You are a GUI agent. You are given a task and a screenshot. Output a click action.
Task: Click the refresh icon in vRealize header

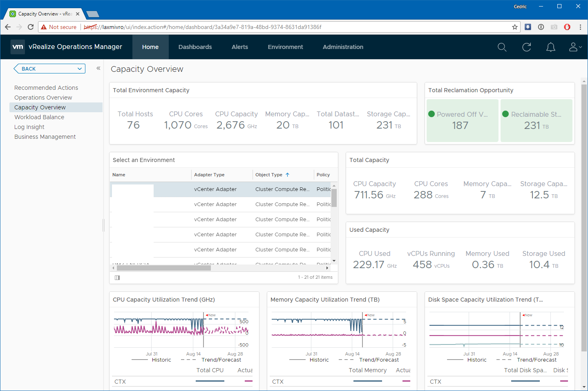pyautogui.click(x=526, y=47)
